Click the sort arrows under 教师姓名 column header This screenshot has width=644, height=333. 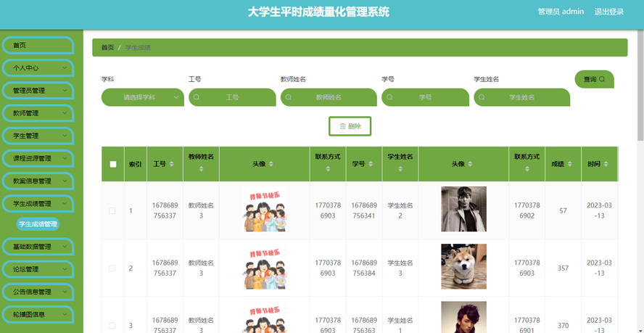[202, 168]
